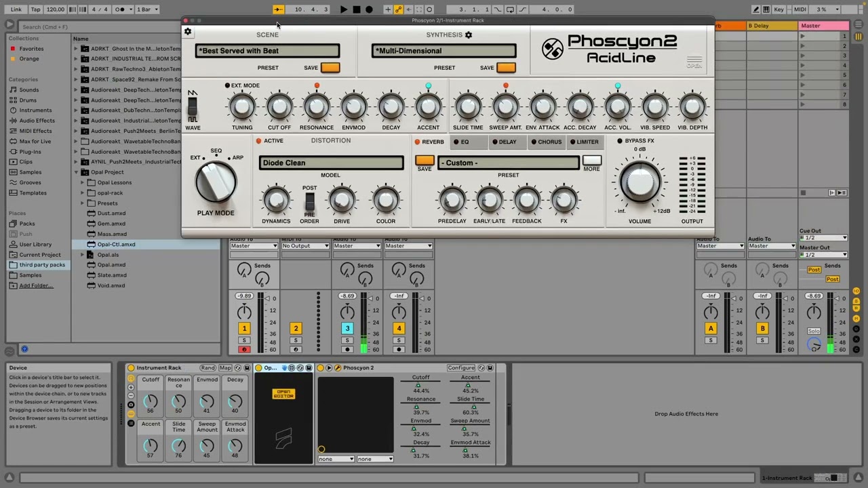Solo track 3 with S button
Image resolution: width=868 pixels, height=488 pixels.
pos(347,340)
